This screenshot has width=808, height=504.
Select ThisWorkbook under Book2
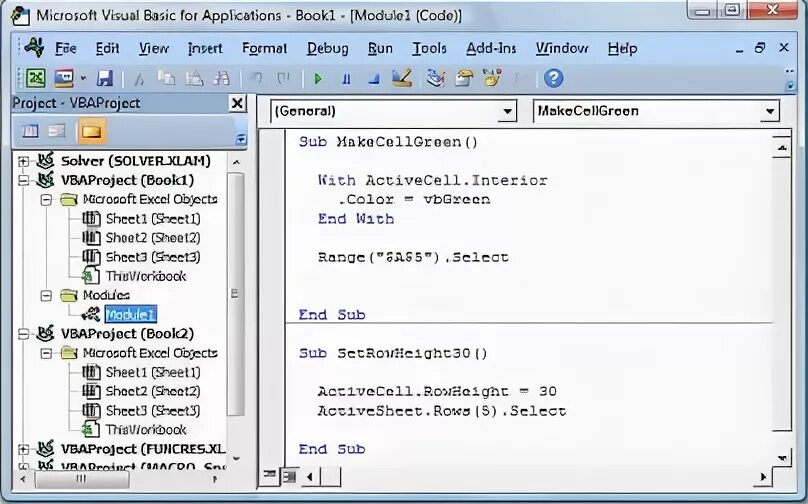tap(146, 429)
